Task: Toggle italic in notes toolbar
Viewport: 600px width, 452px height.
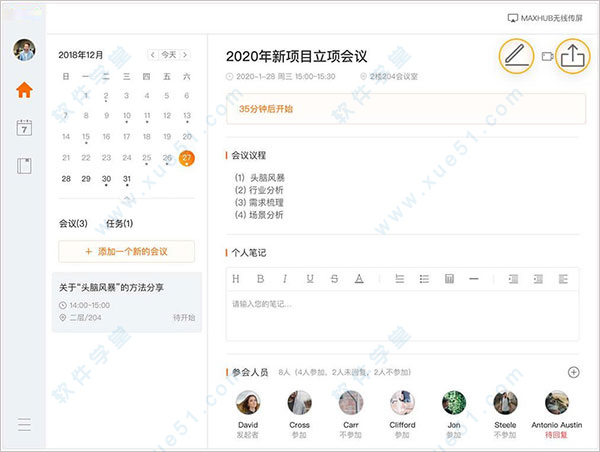Action: [x=285, y=279]
